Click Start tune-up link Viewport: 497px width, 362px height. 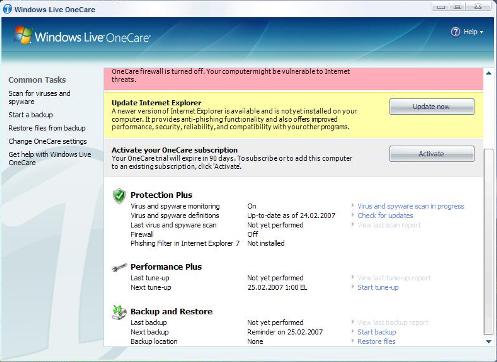(378, 287)
